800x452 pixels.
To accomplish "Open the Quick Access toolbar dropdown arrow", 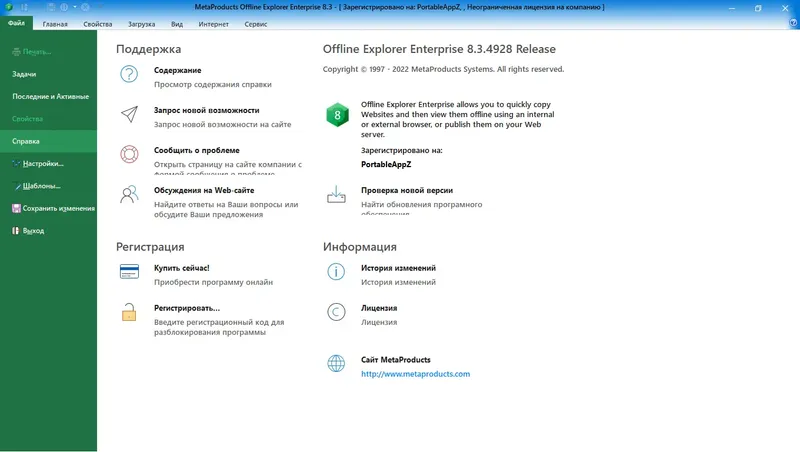I will tap(74, 7).
